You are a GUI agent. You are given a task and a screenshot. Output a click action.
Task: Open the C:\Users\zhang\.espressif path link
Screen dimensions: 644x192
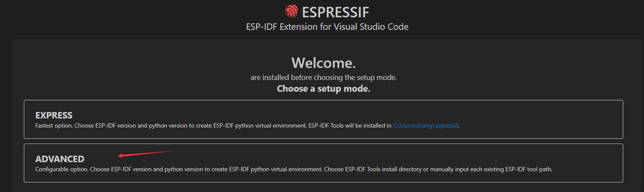click(425, 125)
